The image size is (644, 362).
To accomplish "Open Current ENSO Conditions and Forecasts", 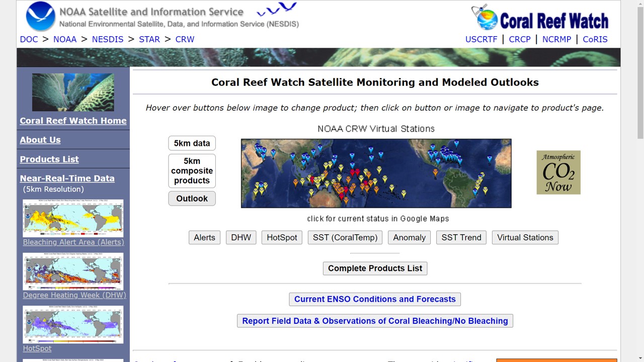I will point(375,299).
